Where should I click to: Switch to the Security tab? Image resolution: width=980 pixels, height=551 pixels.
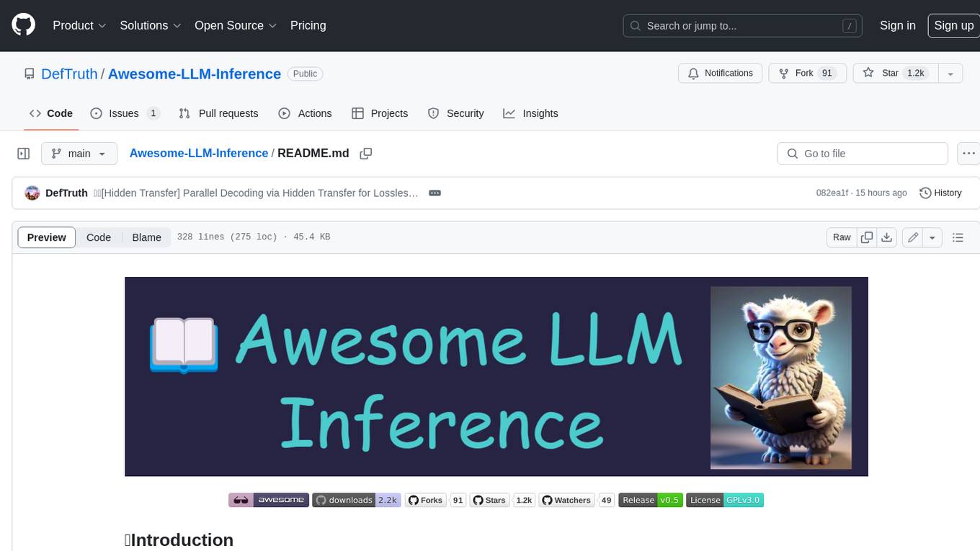tap(455, 113)
